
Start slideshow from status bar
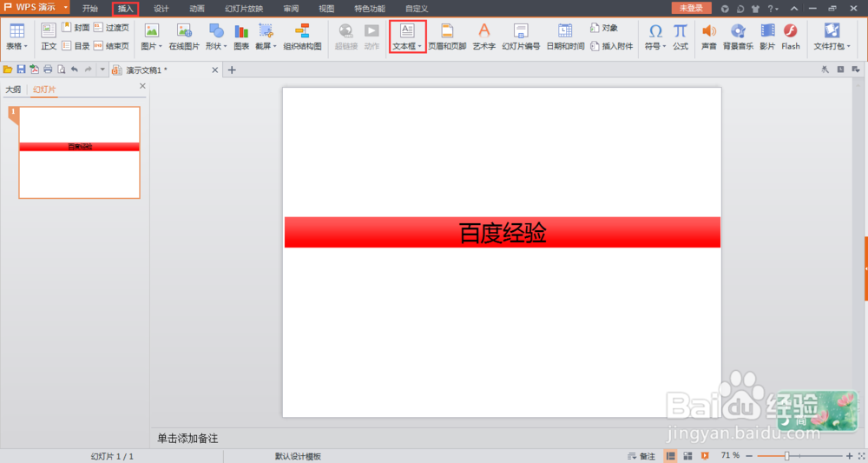click(x=705, y=456)
